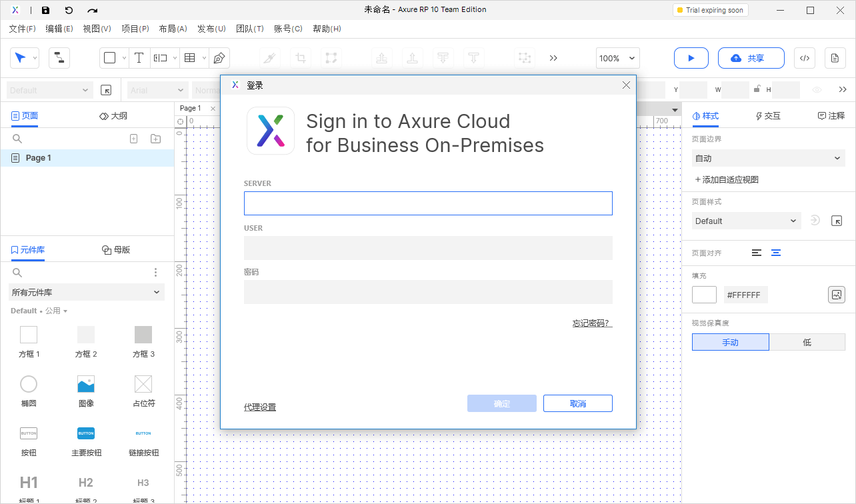The height and width of the screenshot is (504, 856).
Task: Open the table tool dropdown arrow
Action: (x=204, y=58)
